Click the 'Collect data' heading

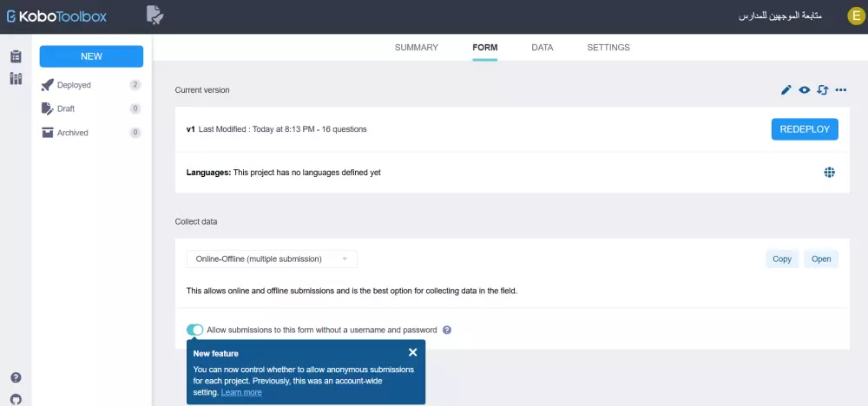[x=196, y=222]
